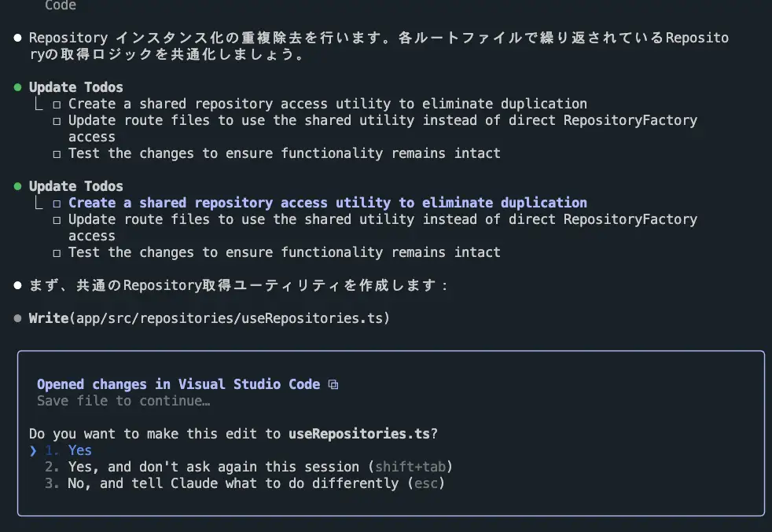
Task: Click the Save file to continue text
Action: coord(123,401)
